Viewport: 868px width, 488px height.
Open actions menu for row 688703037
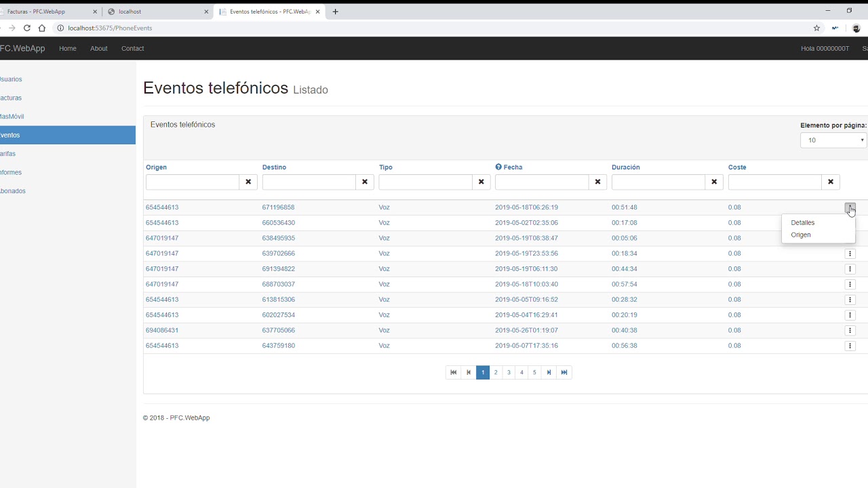850,285
